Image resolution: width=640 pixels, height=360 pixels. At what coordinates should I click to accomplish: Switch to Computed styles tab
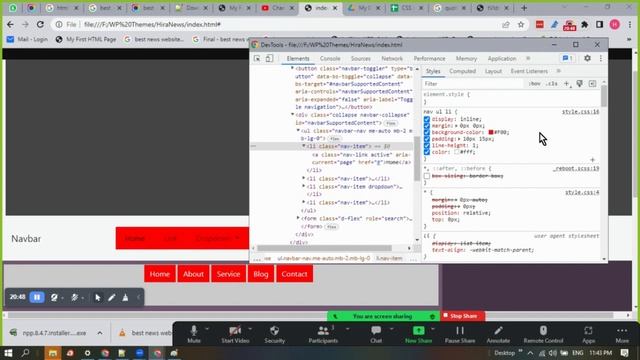[x=462, y=71]
